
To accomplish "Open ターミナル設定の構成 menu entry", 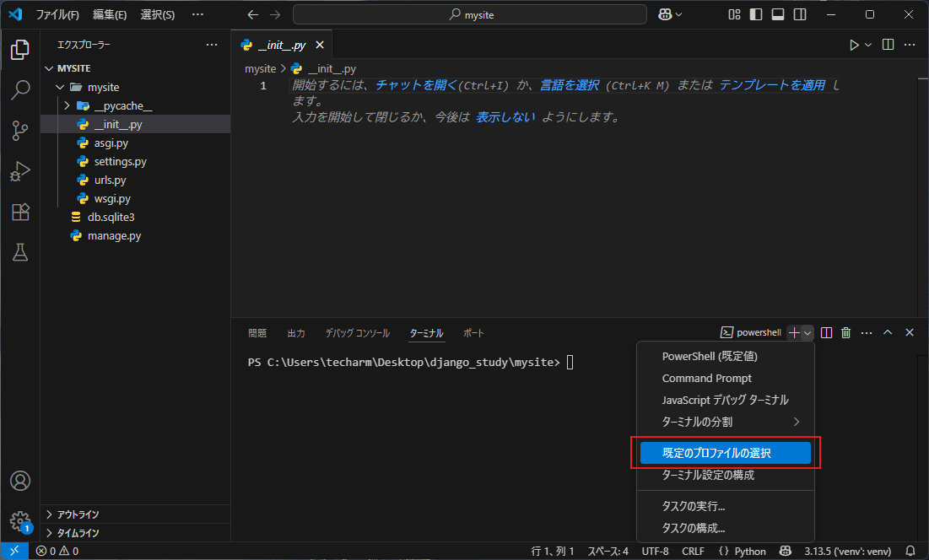I will coord(725,475).
